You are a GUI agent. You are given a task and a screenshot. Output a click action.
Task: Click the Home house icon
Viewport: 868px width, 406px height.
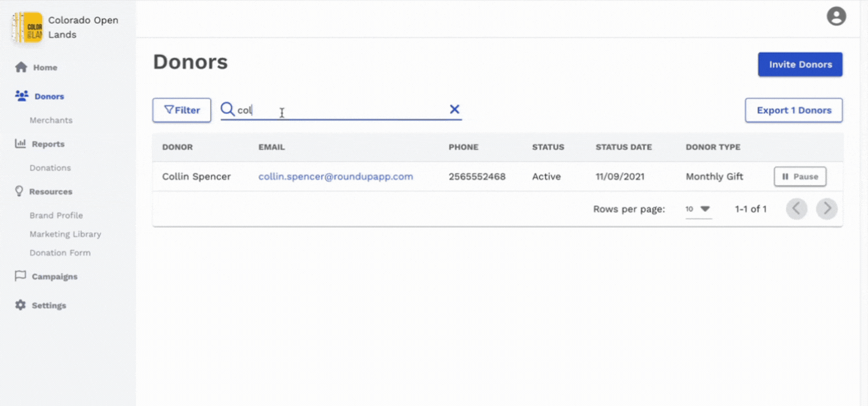pos(21,67)
